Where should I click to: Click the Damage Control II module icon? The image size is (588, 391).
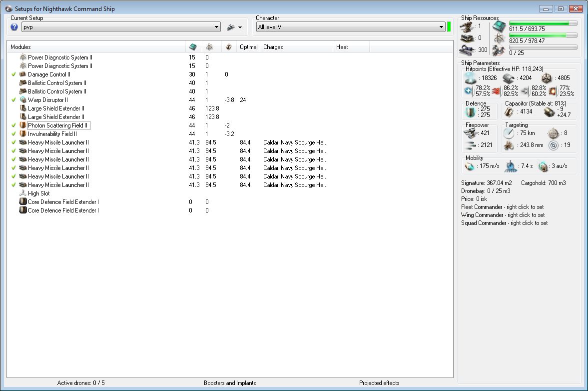point(23,74)
